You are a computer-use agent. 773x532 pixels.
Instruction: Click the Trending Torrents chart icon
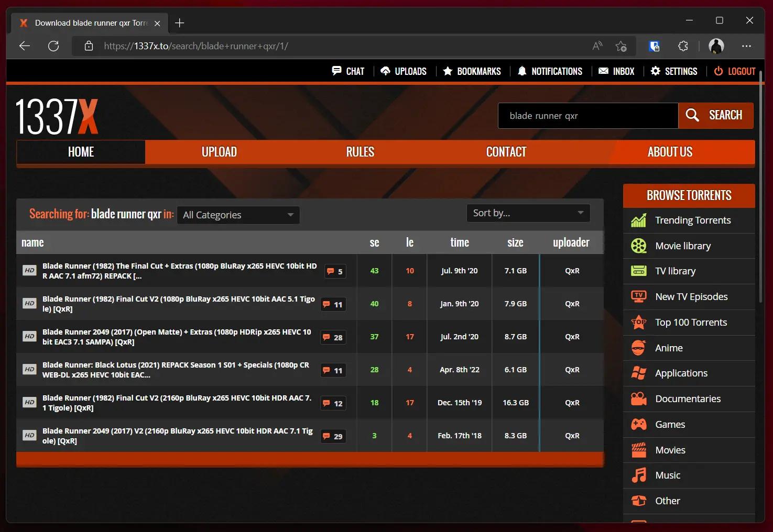(x=638, y=220)
